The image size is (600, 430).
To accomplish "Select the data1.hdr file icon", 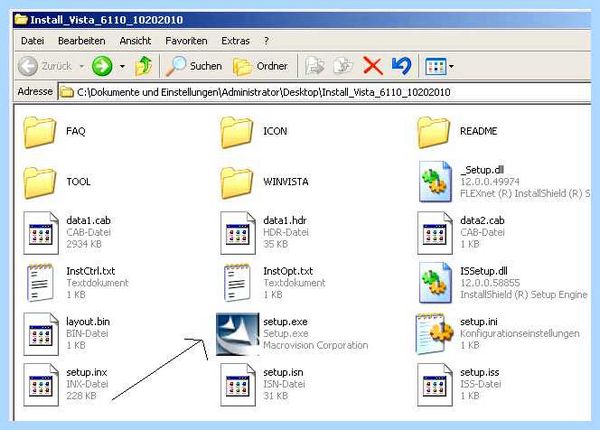I will point(238,233).
